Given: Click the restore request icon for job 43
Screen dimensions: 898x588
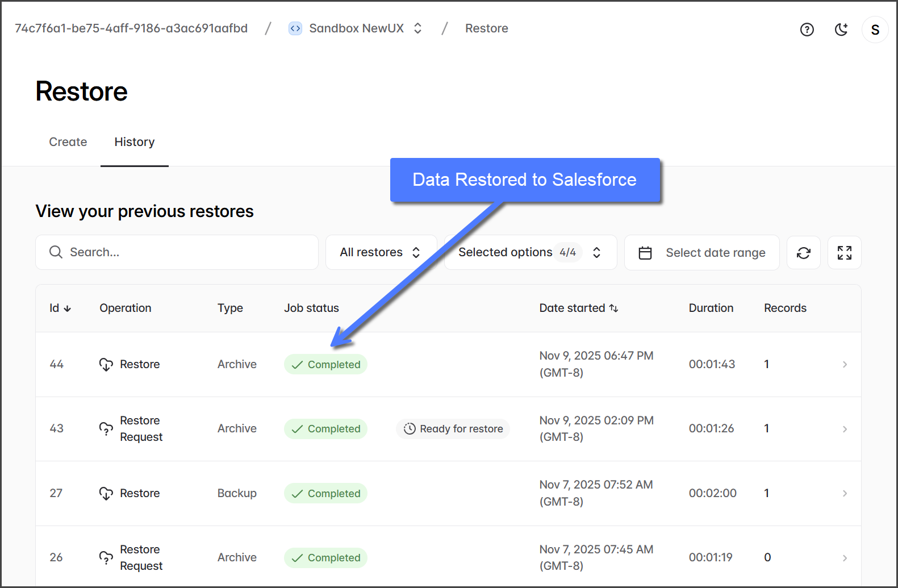Looking at the screenshot, I should click(x=106, y=429).
